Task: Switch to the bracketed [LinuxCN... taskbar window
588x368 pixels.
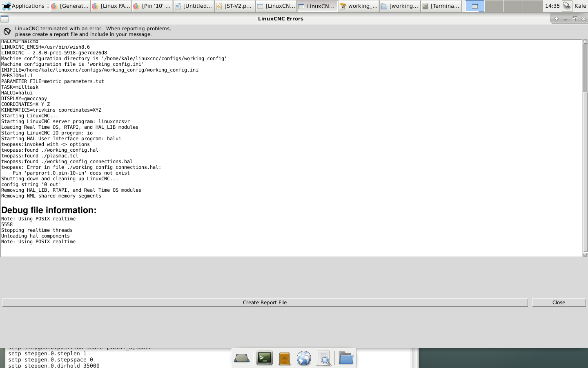Action: [x=276, y=6]
